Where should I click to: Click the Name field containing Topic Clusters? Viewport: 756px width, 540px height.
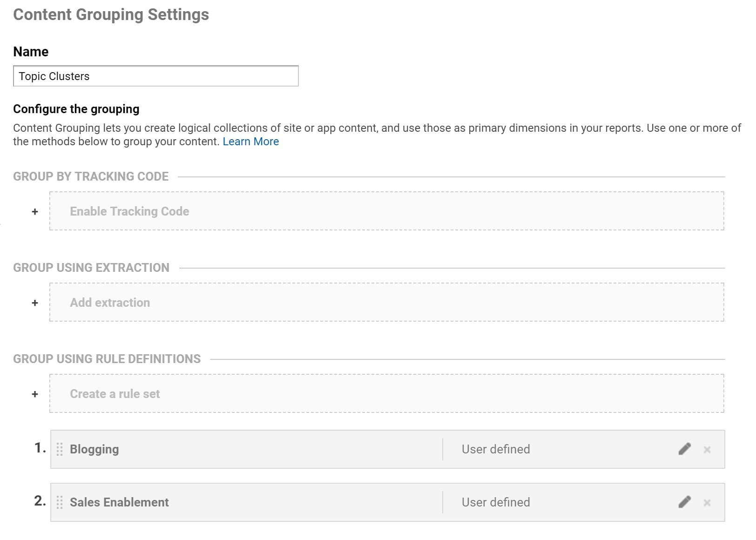point(155,76)
